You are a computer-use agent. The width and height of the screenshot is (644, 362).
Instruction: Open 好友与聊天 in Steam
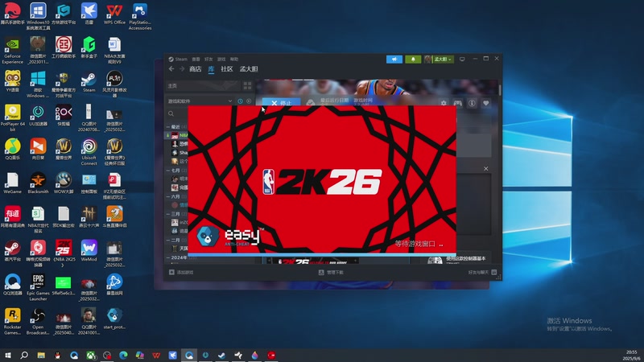tap(482, 273)
